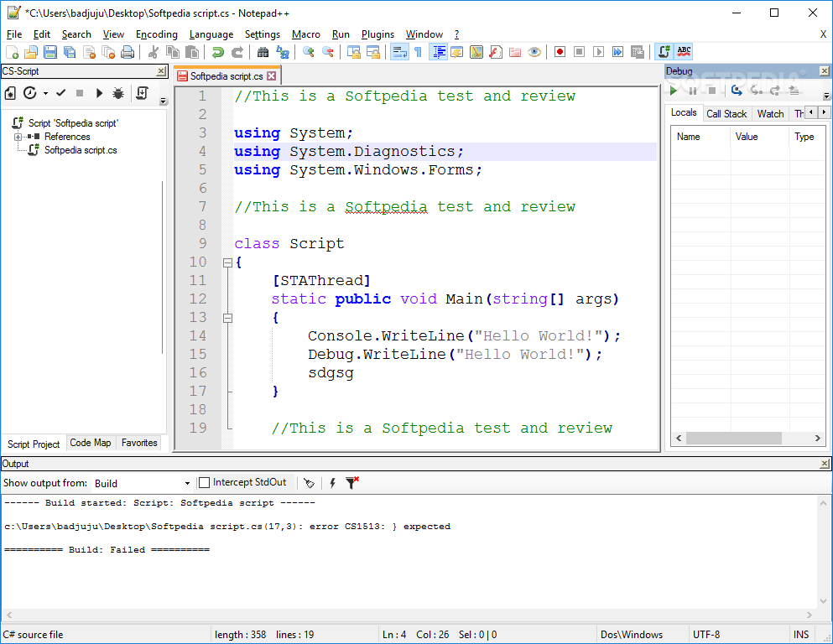Open the Plugins menu
The width and height of the screenshot is (833, 644).
pos(377,34)
